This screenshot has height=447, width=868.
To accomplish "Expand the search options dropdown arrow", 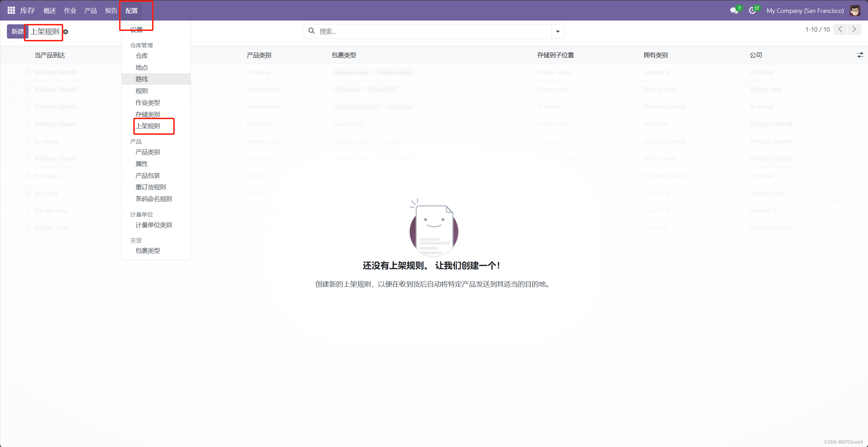I will coord(558,32).
